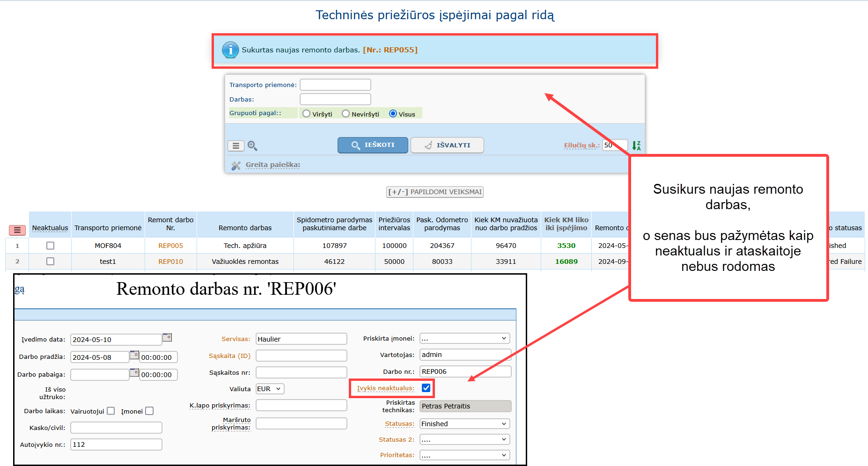Open calendar icon for Darbo pradžia
Image resolution: width=868 pixels, height=466 pixels.
click(134, 355)
